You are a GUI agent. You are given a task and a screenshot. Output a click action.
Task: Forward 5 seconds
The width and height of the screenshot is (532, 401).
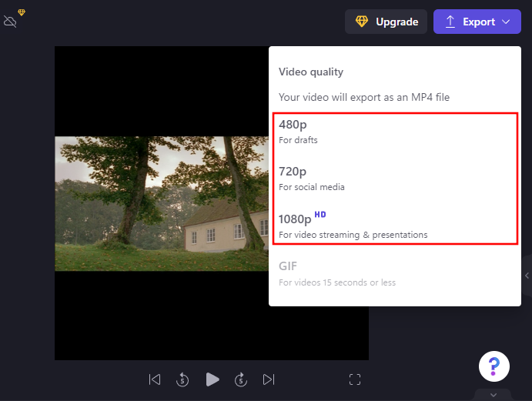[x=241, y=379]
